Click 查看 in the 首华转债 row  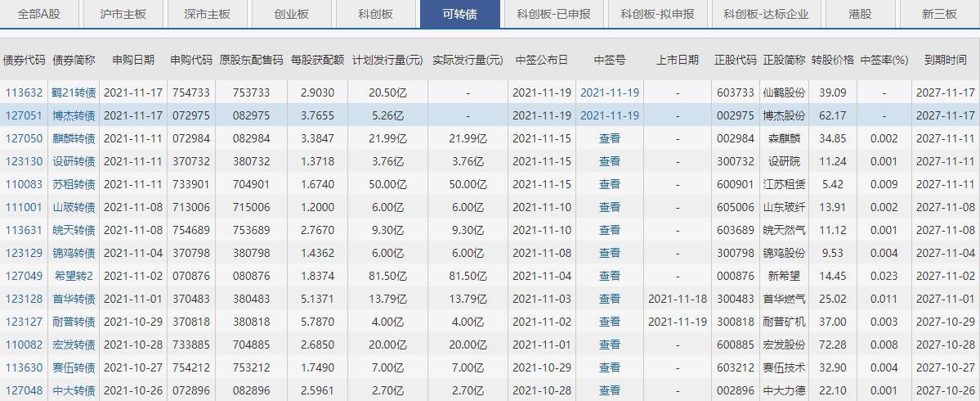click(x=610, y=299)
